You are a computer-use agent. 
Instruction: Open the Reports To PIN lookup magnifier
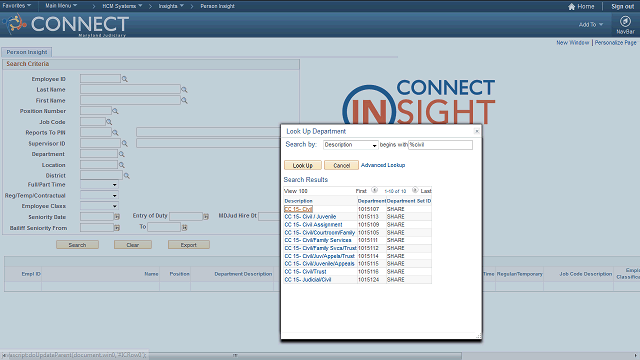click(x=115, y=133)
